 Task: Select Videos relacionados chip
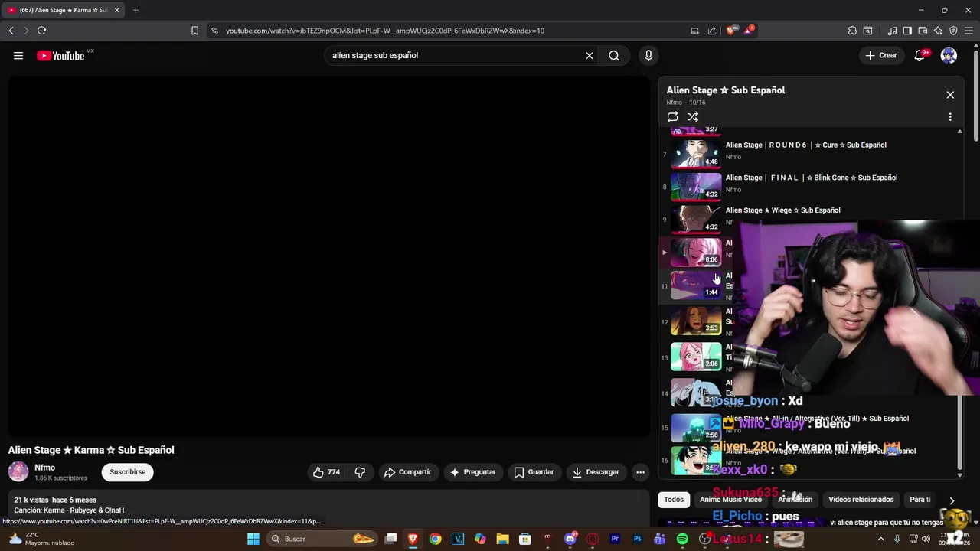tap(861, 500)
